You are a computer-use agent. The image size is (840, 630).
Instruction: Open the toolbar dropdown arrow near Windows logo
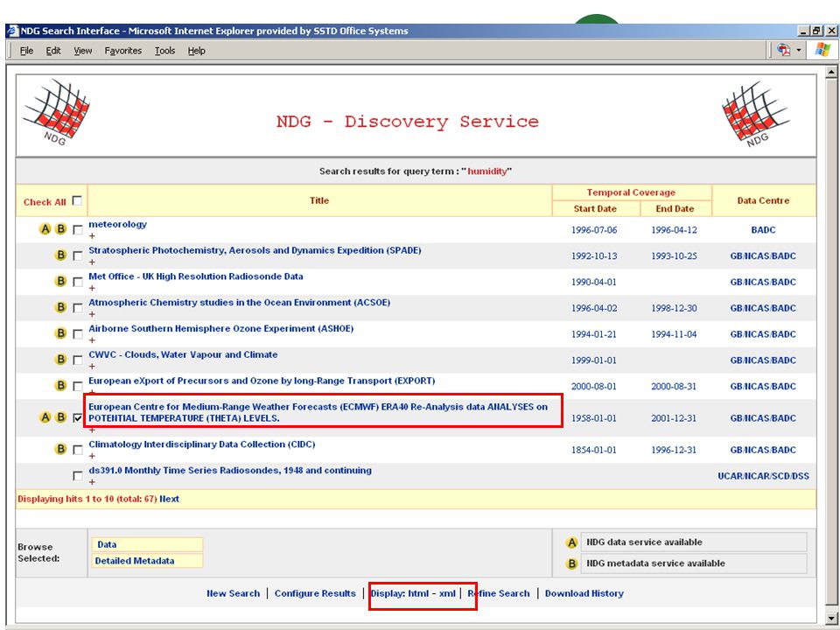(799, 51)
